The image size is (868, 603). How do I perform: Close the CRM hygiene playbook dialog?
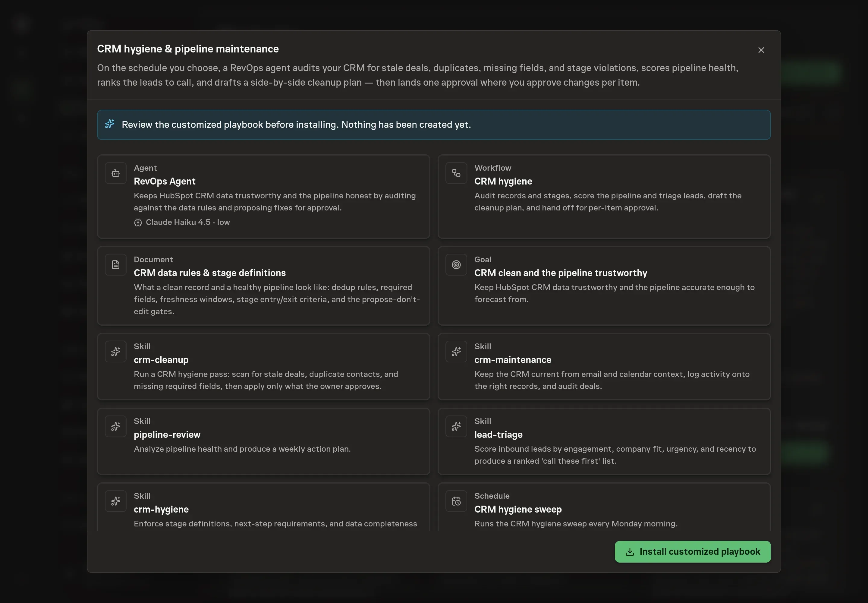pyautogui.click(x=761, y=50)
